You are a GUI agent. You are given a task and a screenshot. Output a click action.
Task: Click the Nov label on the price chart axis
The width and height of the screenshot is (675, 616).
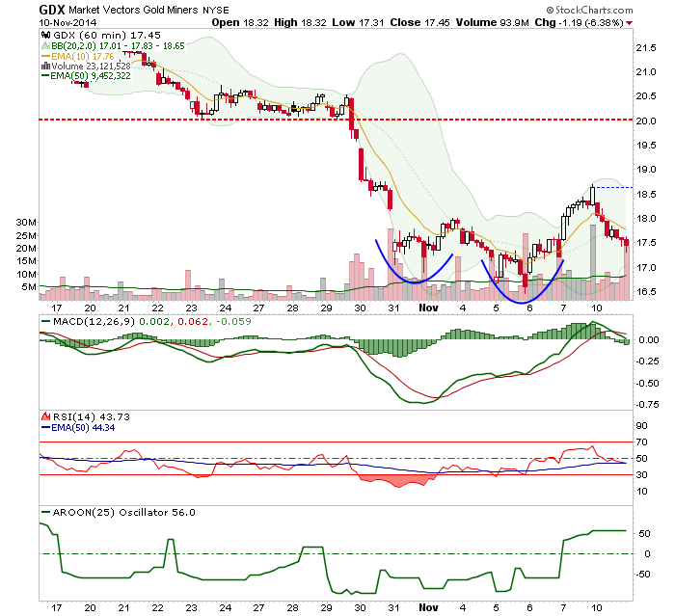[x=428, y=308]
